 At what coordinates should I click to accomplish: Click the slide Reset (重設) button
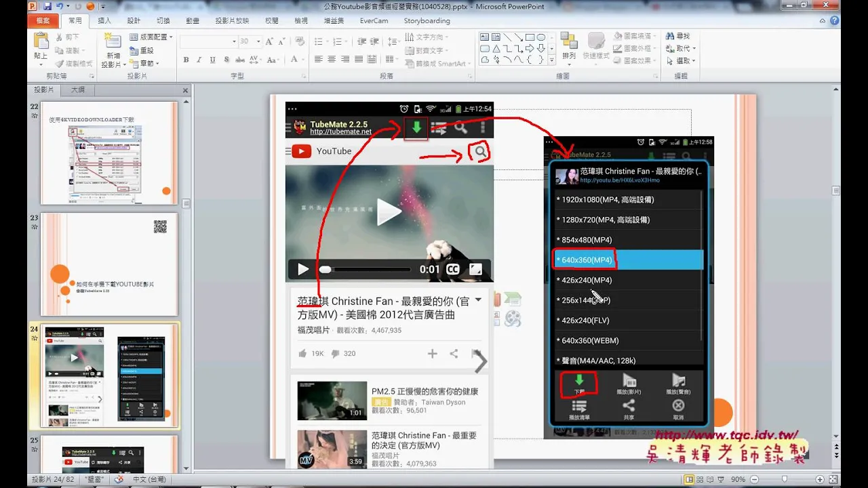pos(142,50)
